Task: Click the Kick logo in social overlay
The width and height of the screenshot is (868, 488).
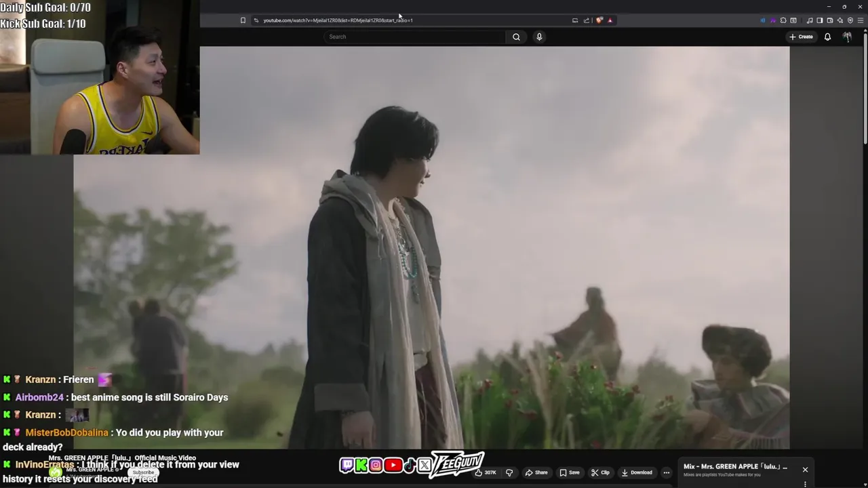Action: (x=361, y=465)
